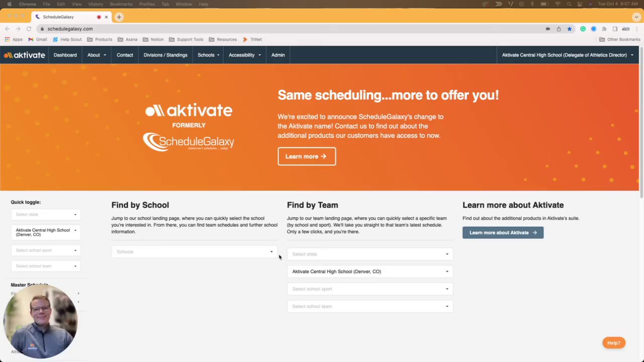Open the Chrome Profiles menu
644x362 pixels.
[147, 4]
